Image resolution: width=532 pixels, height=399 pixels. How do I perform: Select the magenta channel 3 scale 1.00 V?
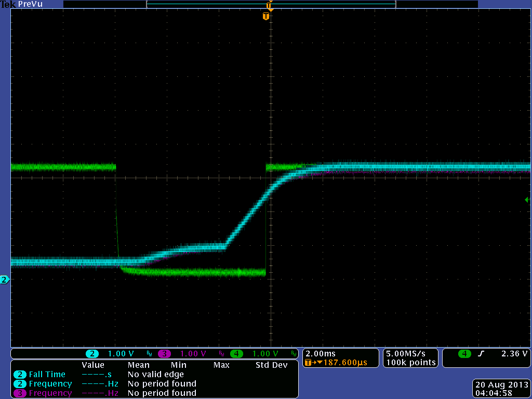[193, 354]
